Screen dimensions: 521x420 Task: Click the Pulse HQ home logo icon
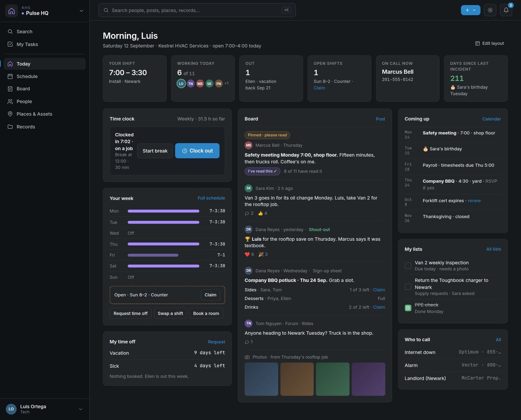(x=12, y=11)
